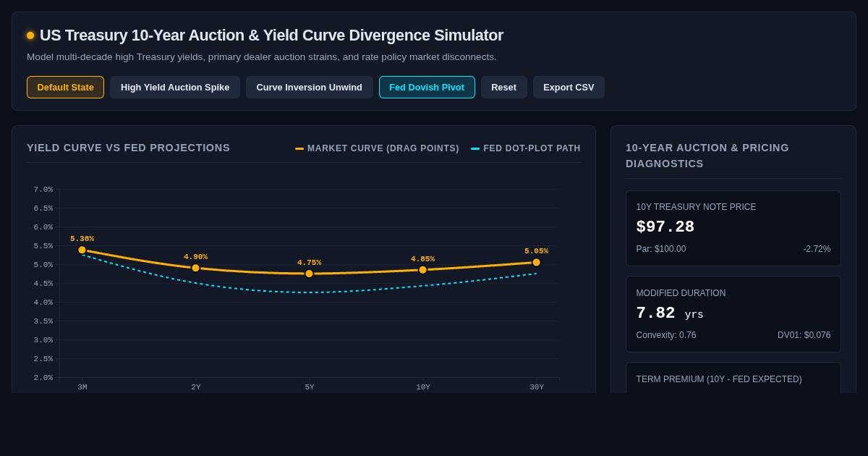Click the 30Y x-axis label
868x456 pixels.
click(x=537, y=387)
